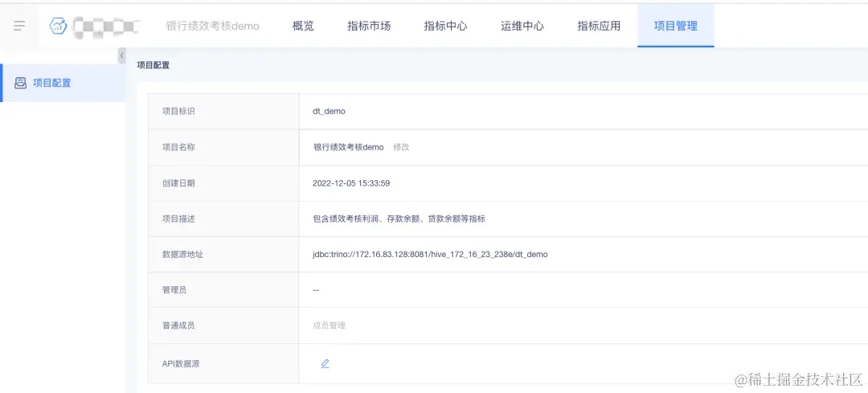Edit the API数据源 with the pencil icon

325,363
